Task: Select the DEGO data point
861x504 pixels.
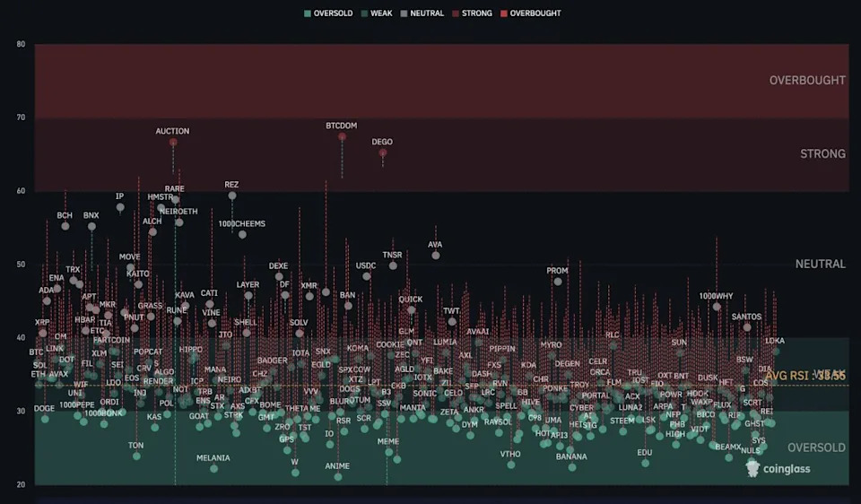Action: click(x=383, y=152)
